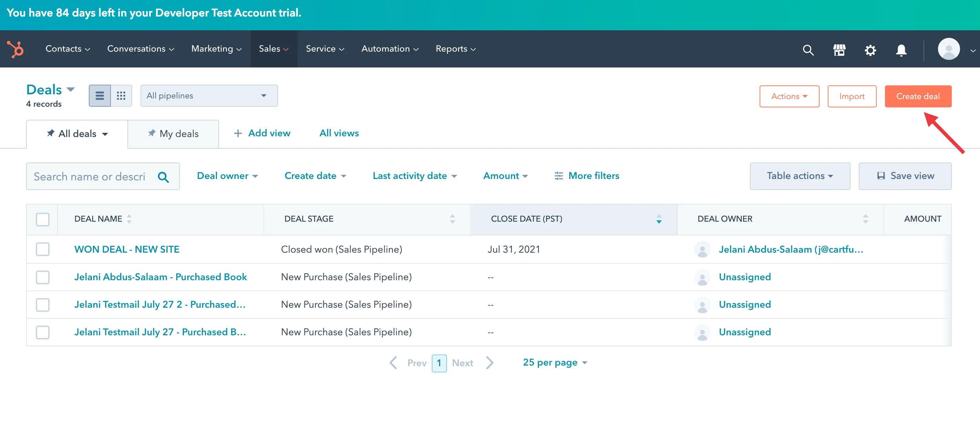Open the Actions dropdown
980x433 pixels.
789,97
